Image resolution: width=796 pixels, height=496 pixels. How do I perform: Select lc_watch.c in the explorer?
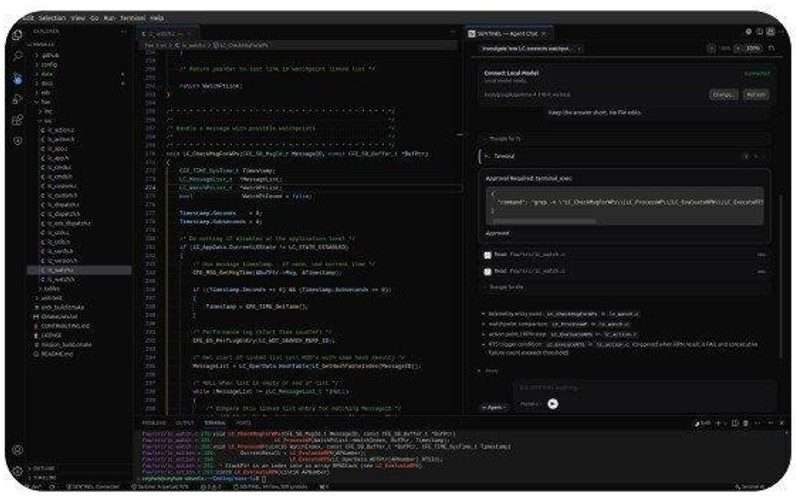[79, 270]
